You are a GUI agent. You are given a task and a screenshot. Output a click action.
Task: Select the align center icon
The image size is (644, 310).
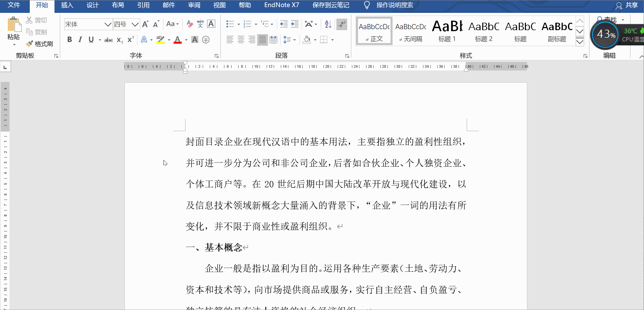coord(241,40)
